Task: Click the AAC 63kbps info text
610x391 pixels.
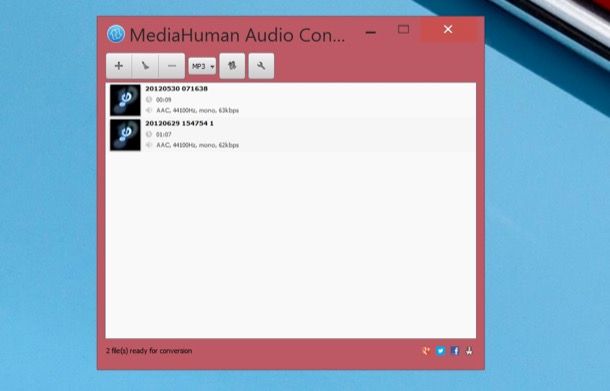Action: pos(197,110)
